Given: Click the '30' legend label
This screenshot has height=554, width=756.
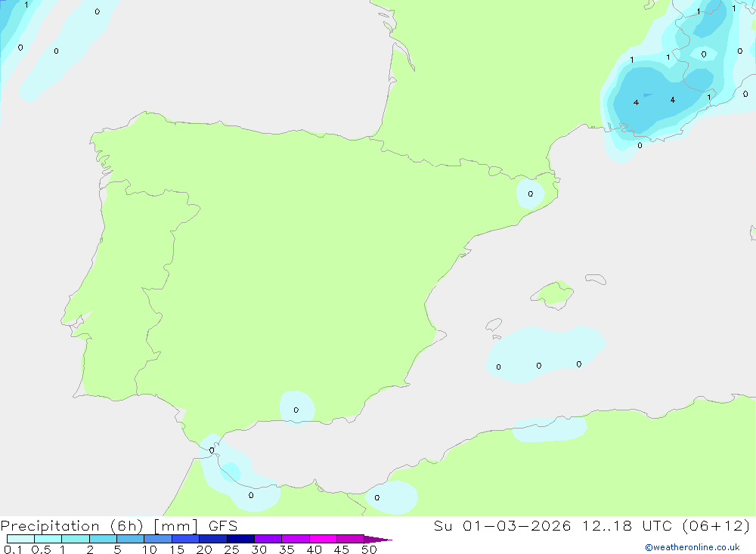Looking at the screenshot, I should [259, 549].
